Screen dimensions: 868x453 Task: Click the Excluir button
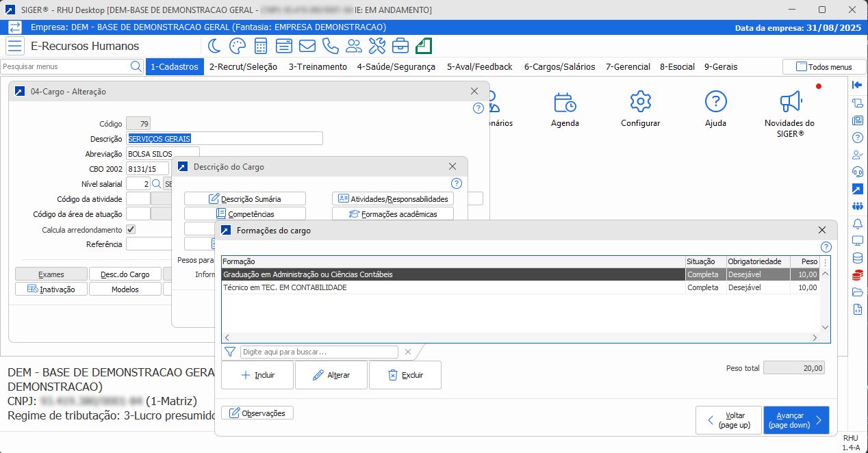coord(405,375)
